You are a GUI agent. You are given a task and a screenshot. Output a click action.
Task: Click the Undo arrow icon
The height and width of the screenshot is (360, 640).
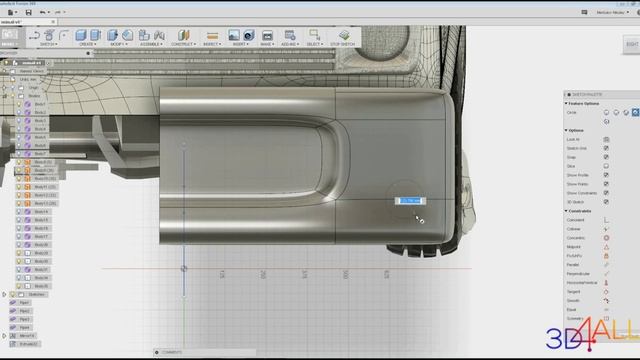(42, 13)
